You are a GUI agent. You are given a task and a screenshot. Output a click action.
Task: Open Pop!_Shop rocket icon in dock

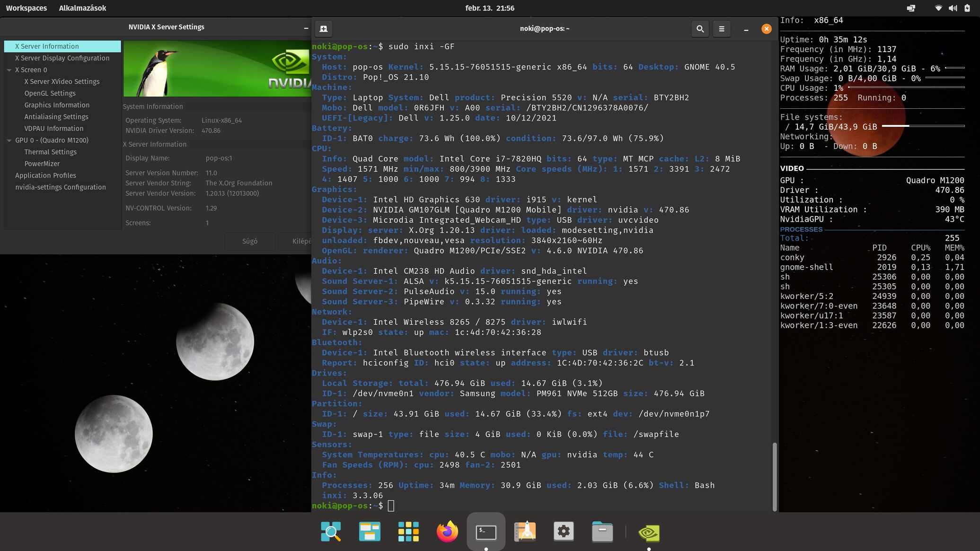click(x=525, y=532)
